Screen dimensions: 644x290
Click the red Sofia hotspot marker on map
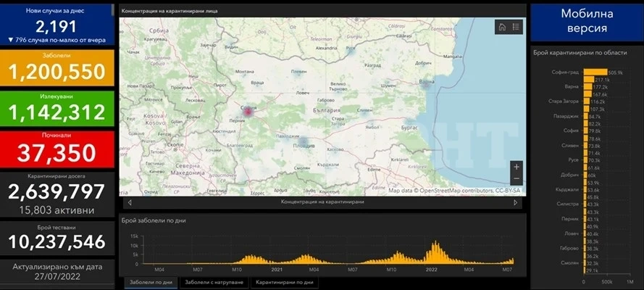(x=248, y=112)
